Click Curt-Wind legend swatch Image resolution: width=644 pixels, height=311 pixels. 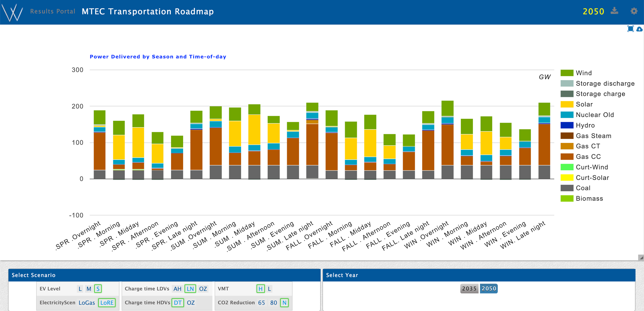pos(567,167)
